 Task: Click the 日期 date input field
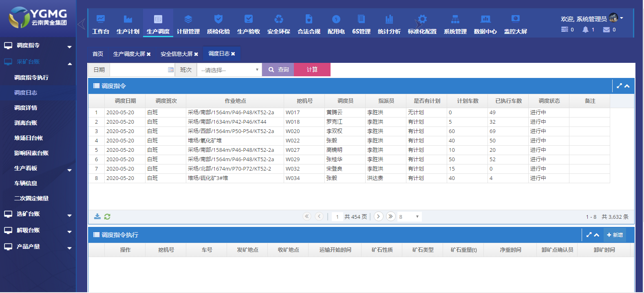139,70
